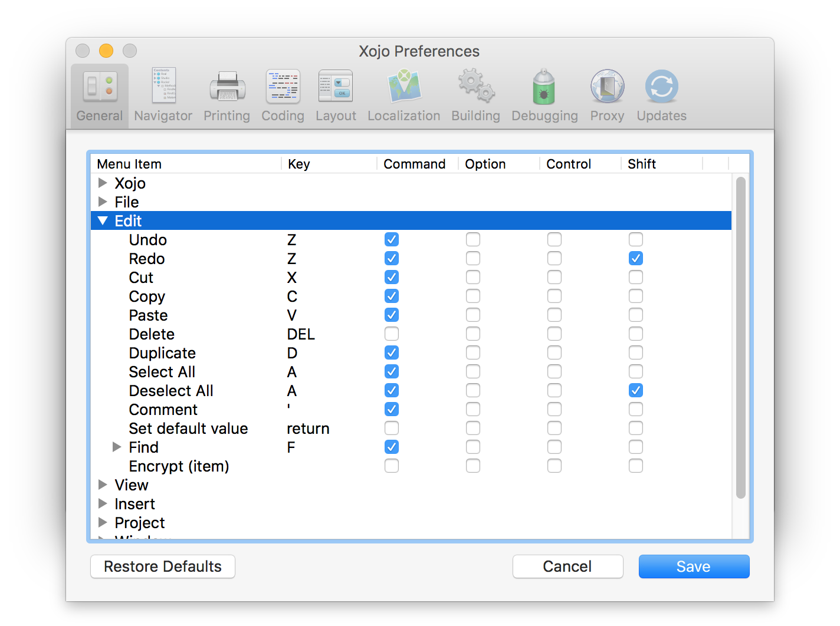Select the Undo menu item row
840x626 pixels.
pos(411,239)
